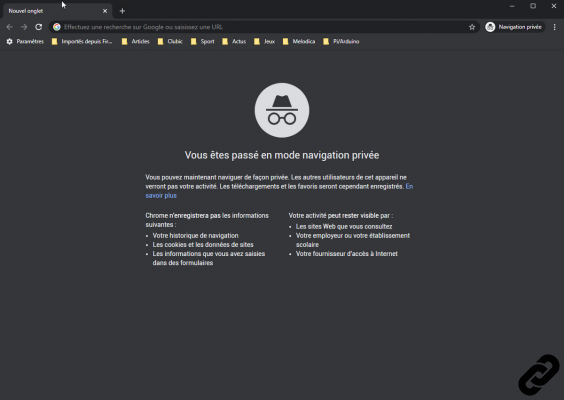Open the Melodica bookmark folder
The height and width of the screenshot is (400, 564).
[x=299, y=41]
